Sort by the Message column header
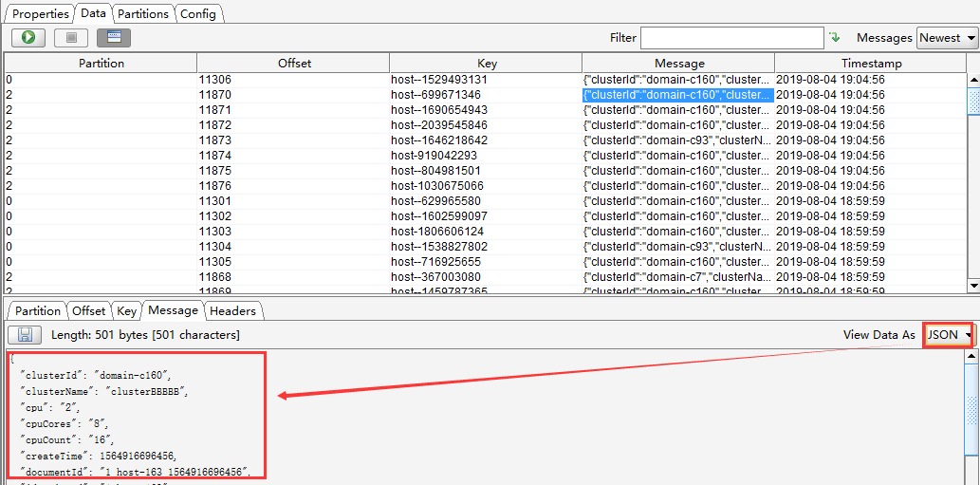The height and width of the screenshot is (485, 980). (x=679, y=64)
